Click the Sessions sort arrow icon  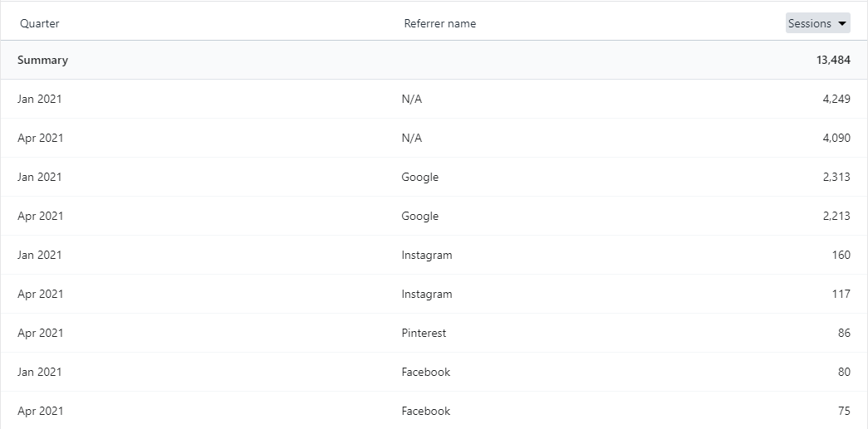click(842, 24)
